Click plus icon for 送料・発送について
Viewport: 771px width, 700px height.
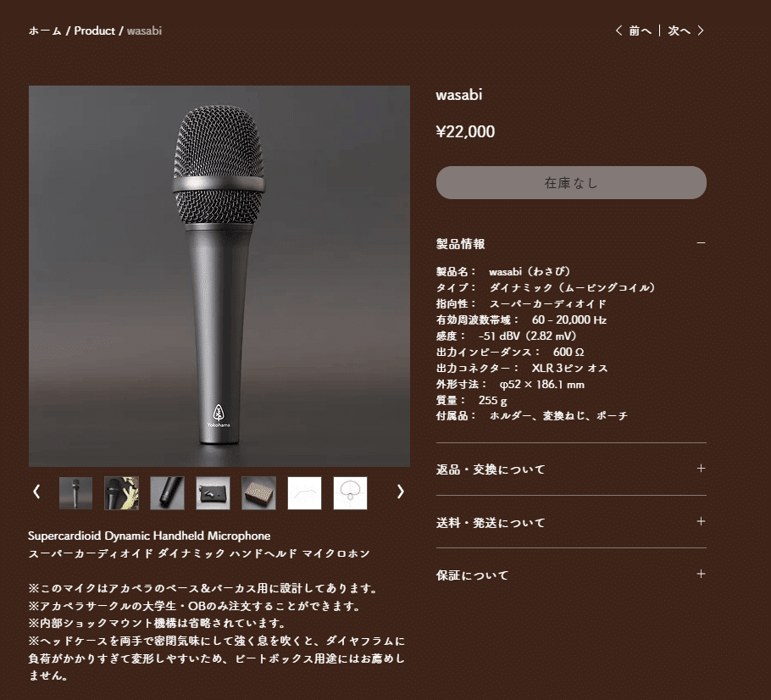[x=702, y=521]
